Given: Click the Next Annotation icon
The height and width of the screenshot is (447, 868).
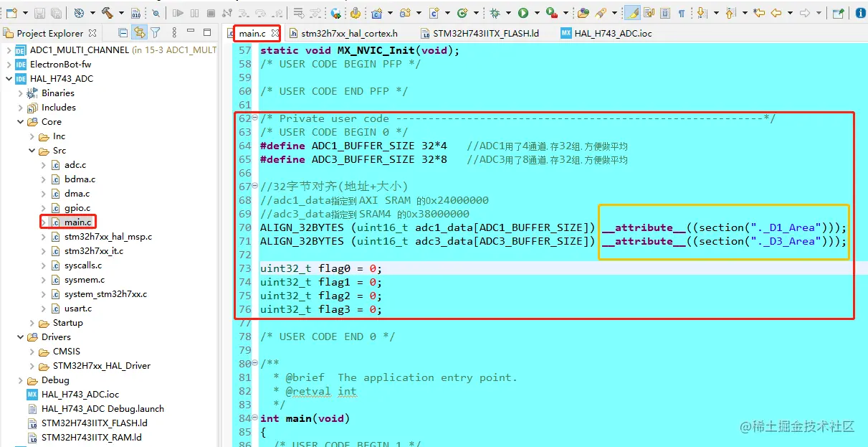Looking at the screenshot, I should [x=701, y=13].
